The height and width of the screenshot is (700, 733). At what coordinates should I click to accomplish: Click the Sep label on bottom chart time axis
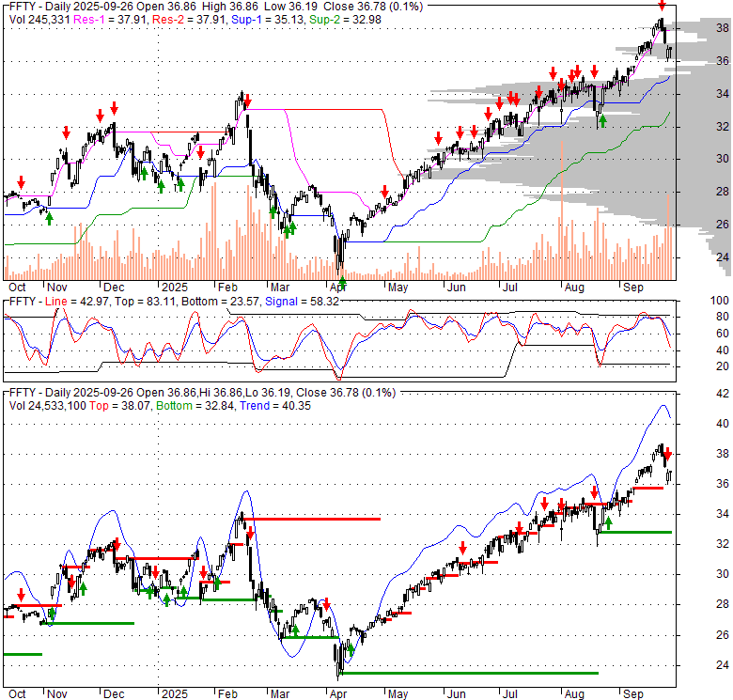pyautogui.click(x=633, y=694)
